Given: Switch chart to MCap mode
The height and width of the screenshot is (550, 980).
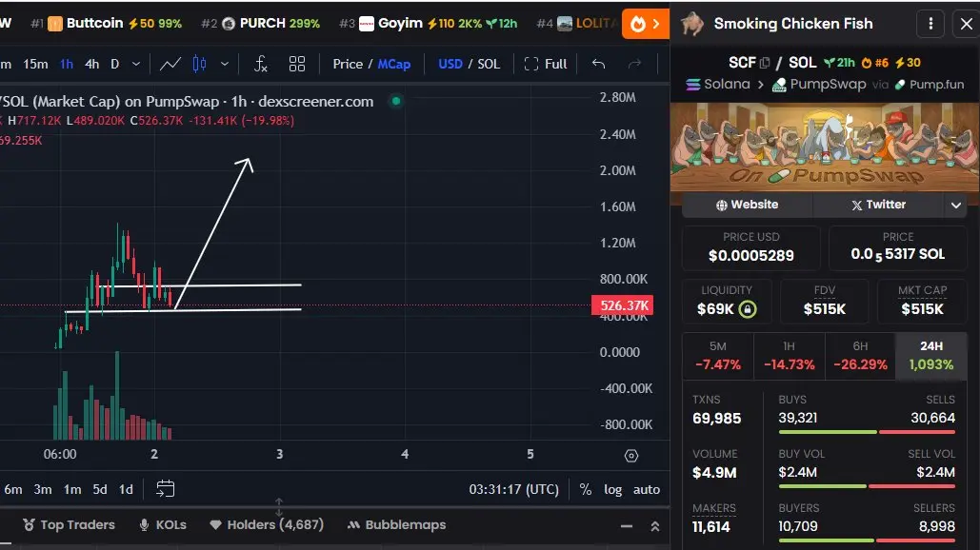Looking at the screenshot, I should 393,64.
